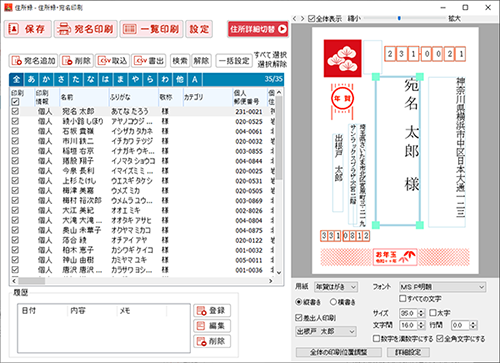Click 登録 in the 履歴 panel
500x363 pixels.
212,310
